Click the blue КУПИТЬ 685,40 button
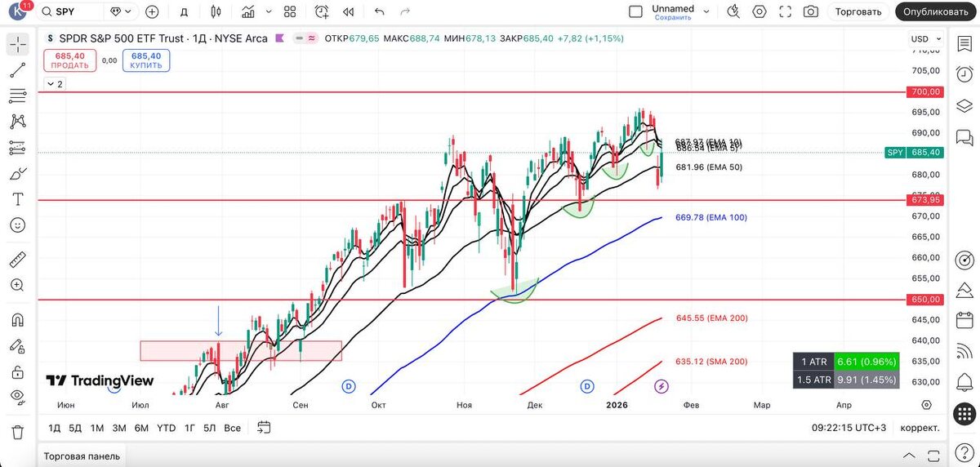 pyautogui.click(x=146, y=60)
